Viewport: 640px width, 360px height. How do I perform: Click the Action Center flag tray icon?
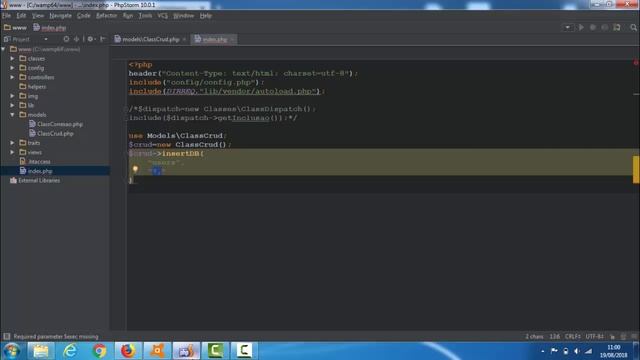[554, 351]
